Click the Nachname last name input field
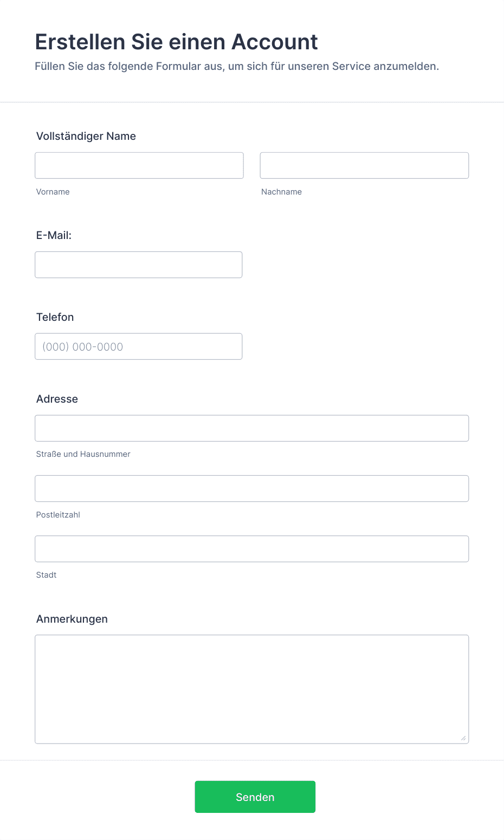 point(364,165)
